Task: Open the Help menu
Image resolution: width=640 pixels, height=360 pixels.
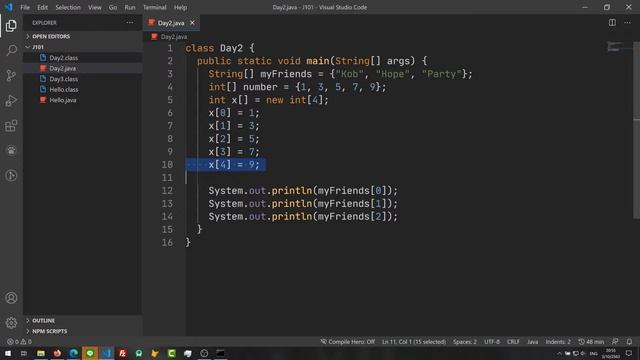Action: tap(180, 7)
